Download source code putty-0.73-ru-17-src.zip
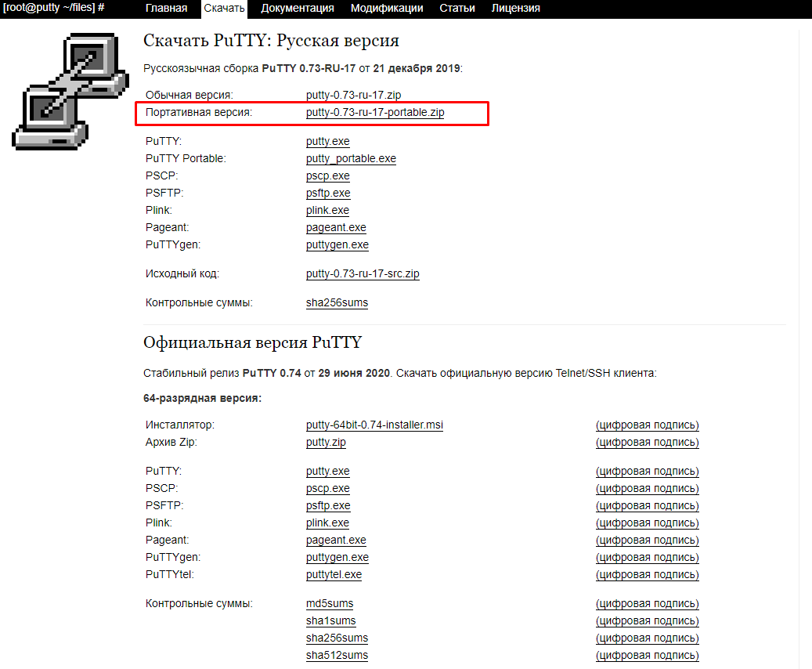The image size is (812, 669). click(363, 273)
